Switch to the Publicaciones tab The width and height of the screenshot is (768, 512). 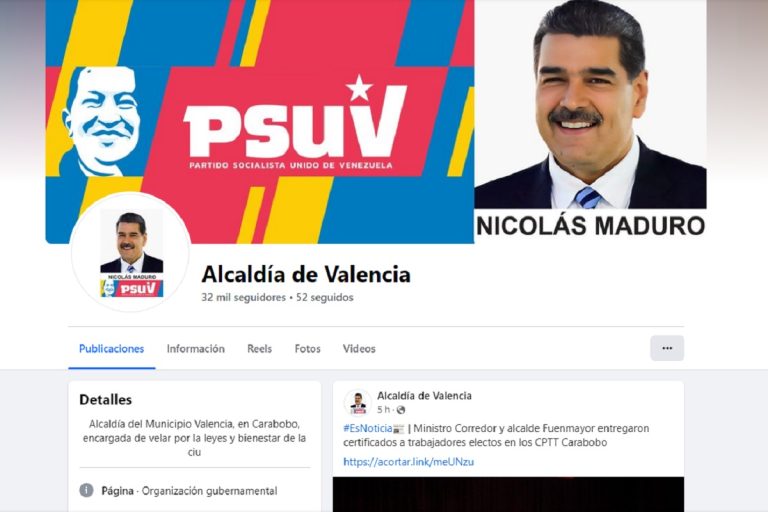112,349
